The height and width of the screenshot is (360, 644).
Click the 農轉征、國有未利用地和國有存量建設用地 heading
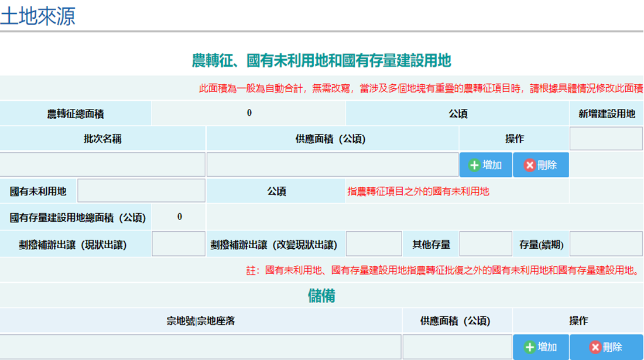321,61
